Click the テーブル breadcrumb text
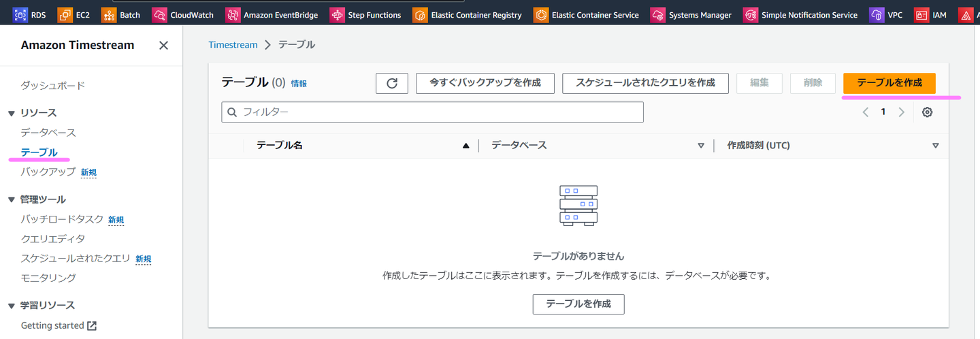Viewport: 980px width, 339px height. coord(297,45)
